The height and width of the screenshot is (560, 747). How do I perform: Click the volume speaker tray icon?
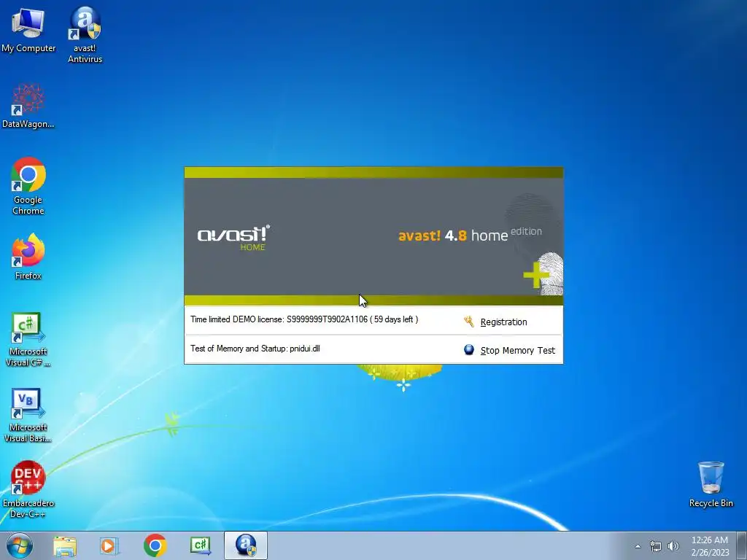(673, 546)
